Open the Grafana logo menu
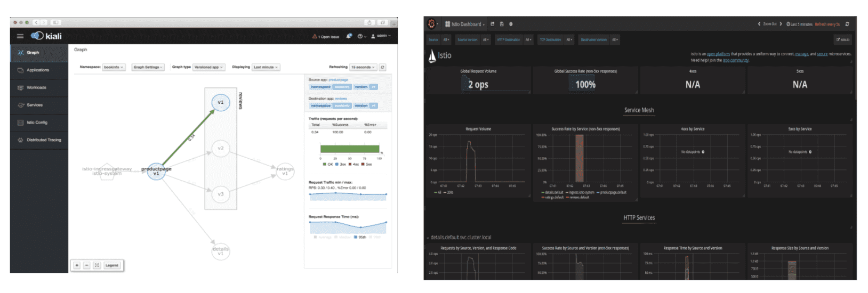 (x=432, y=24)
